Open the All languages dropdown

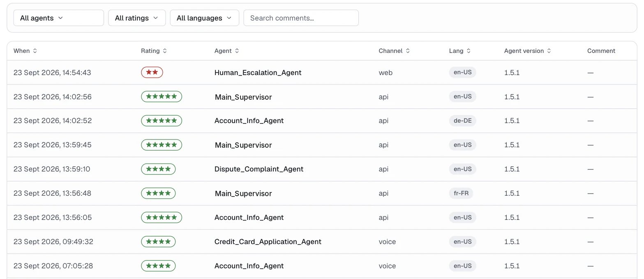tap(205, 18)
